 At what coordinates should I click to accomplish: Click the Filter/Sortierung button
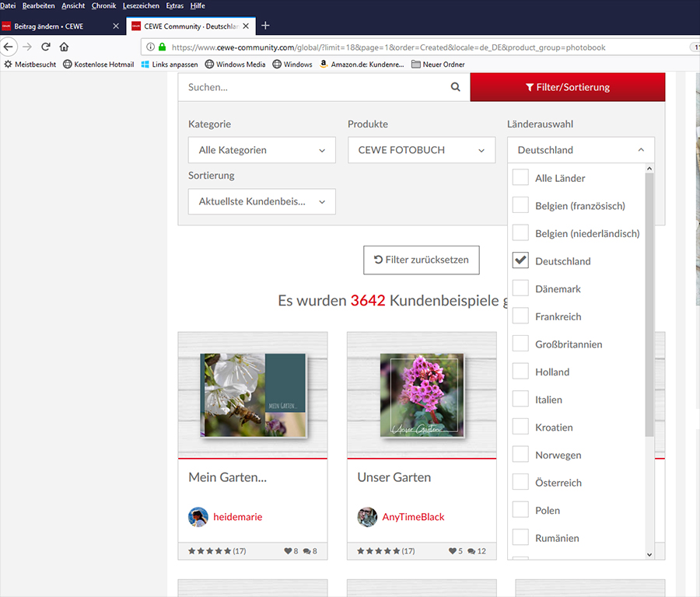[x=567, y=87]
